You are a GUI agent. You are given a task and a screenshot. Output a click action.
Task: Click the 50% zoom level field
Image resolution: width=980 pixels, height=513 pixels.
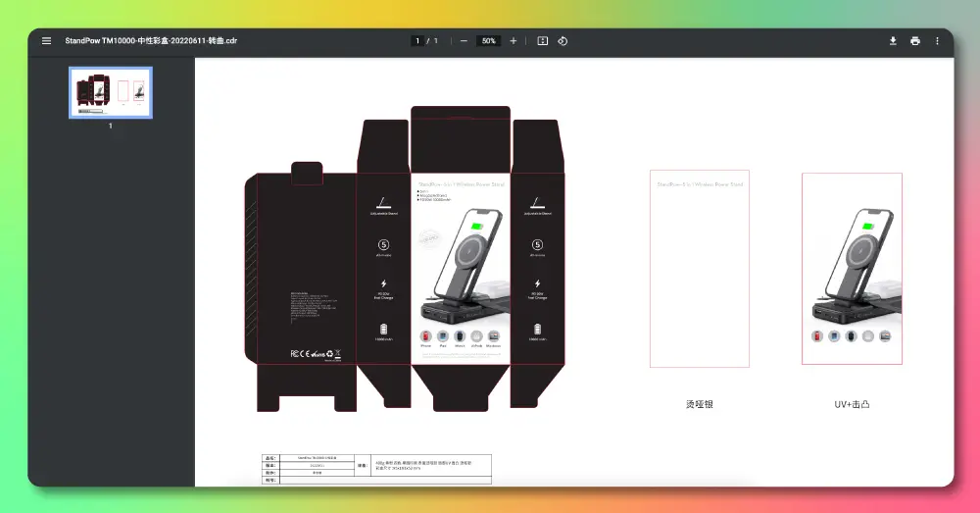[x=489, y=40]
